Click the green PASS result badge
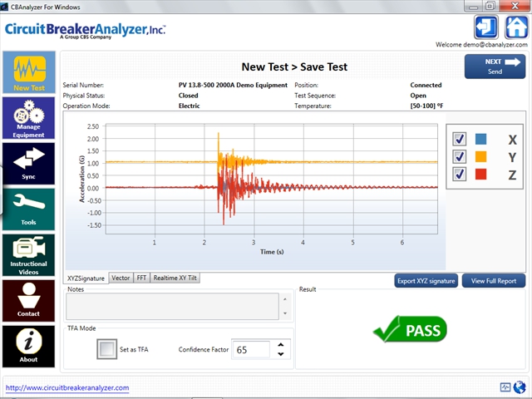The image size is (532, 399). pos(410,329)
